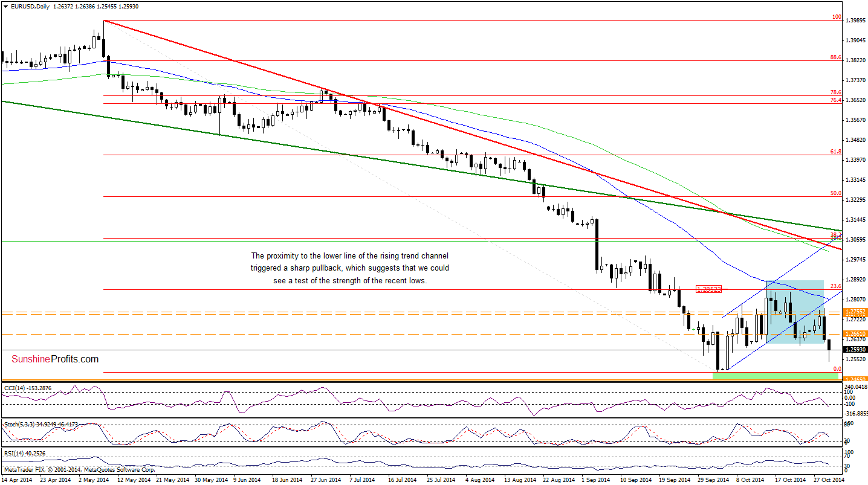Click the current price label 1.25930
868x485 pixels.
coord(855,349)
